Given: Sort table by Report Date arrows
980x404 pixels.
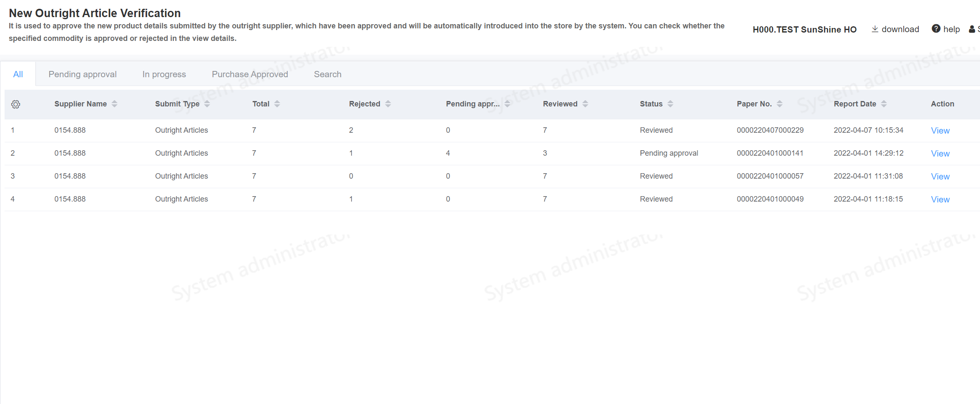Looking at the screenshot, I should (x=884, y=104).
